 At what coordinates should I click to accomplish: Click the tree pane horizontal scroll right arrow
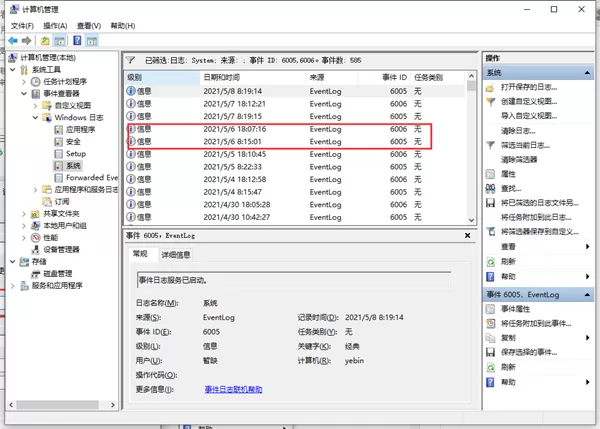pyautogui.click(x=112, y=405)
